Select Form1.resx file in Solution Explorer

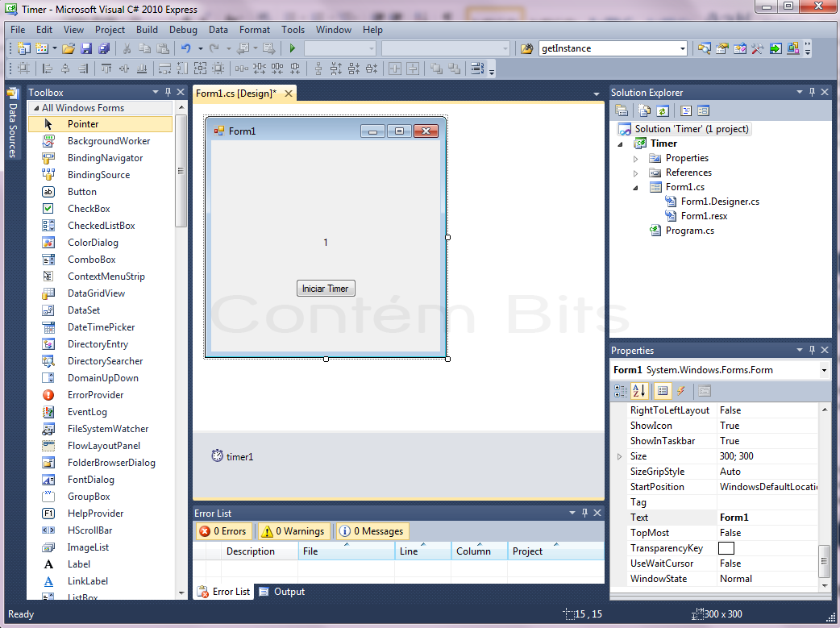(704, 217)
